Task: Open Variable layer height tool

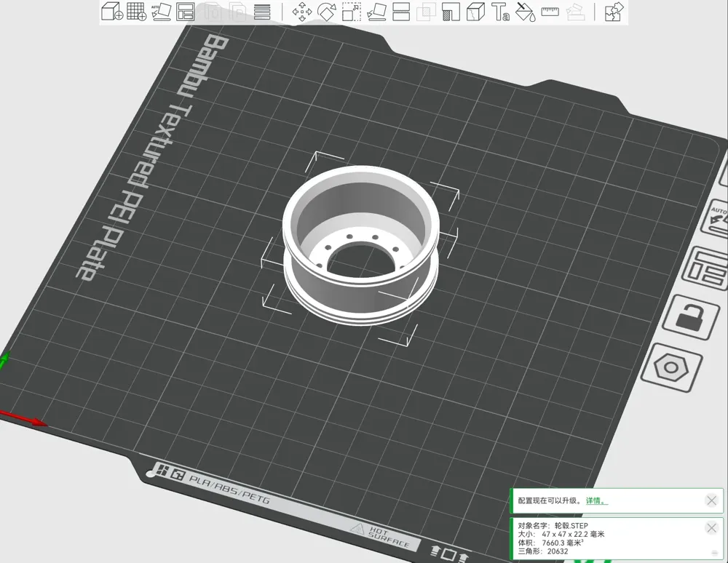Action: coord(262,12)
